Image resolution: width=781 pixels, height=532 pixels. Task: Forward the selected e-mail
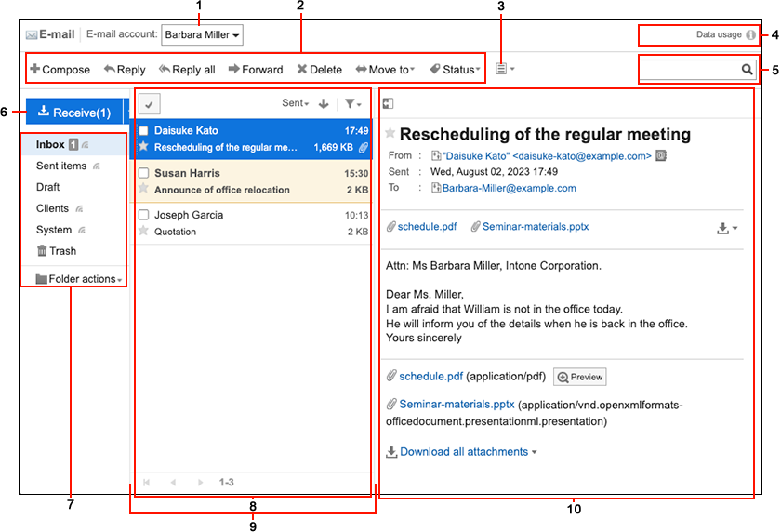[x=256, y=69]
